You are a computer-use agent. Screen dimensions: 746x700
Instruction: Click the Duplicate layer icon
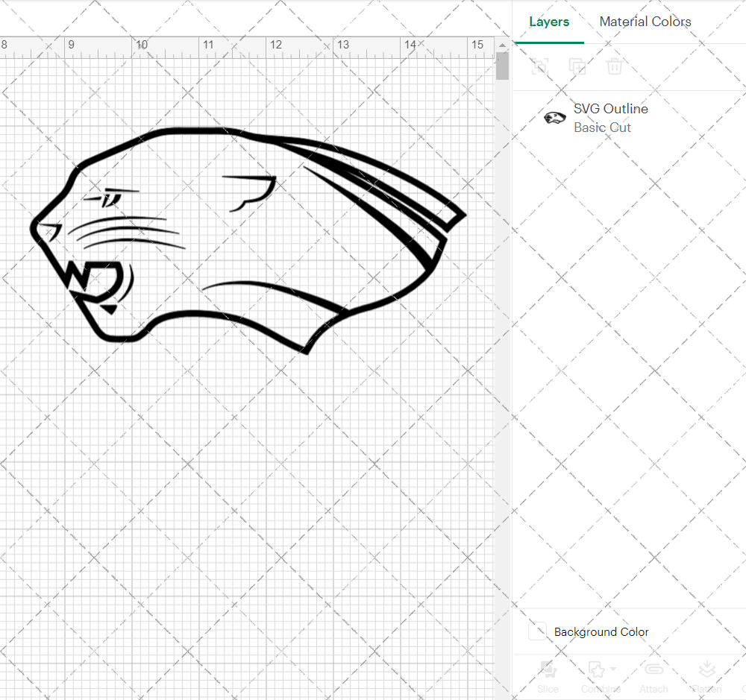[x=577, y=66]
